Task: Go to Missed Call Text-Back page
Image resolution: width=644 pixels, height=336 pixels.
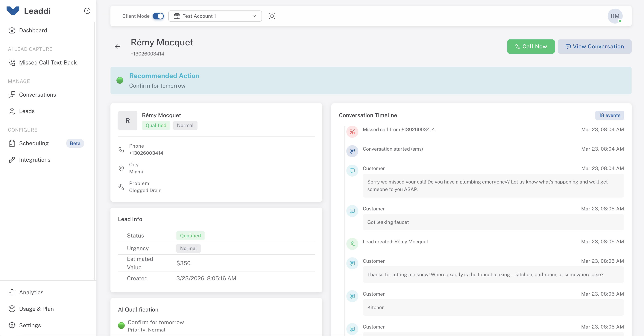Action: [x=48, y=62]
